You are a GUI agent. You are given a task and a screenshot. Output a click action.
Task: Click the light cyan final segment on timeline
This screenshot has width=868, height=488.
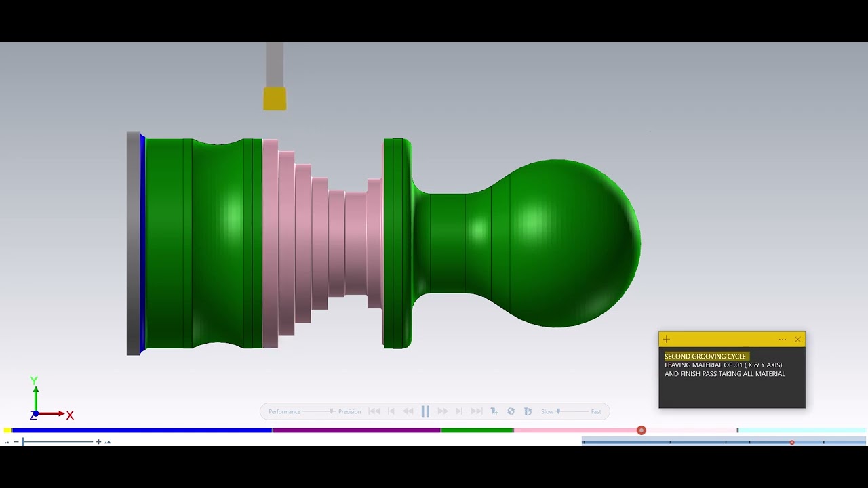pos(802,430)
